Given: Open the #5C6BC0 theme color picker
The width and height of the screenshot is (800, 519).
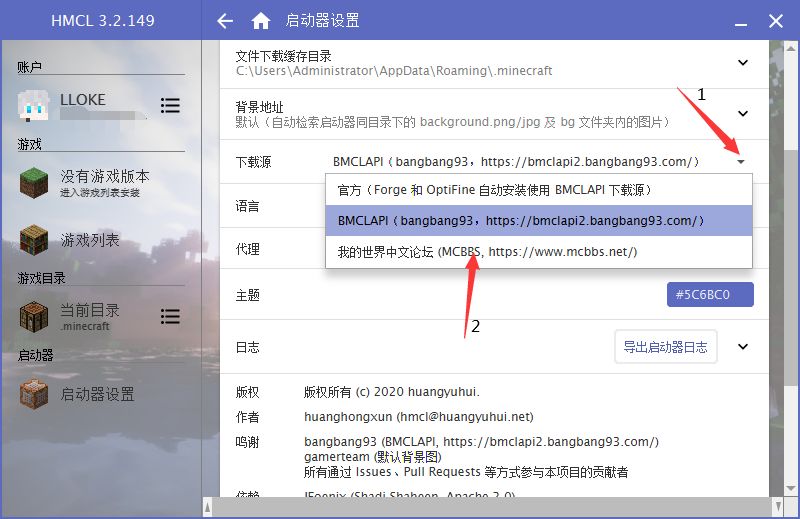Looking at the screenshot, I should 710,294.
